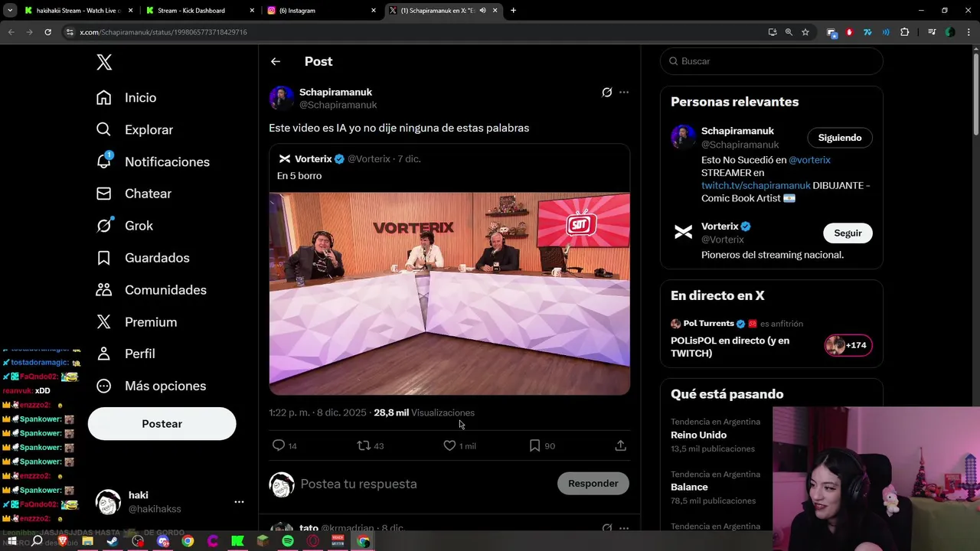980x551 pixels.
Task: Click the install app icon in address bar
Action: (772, 32)
